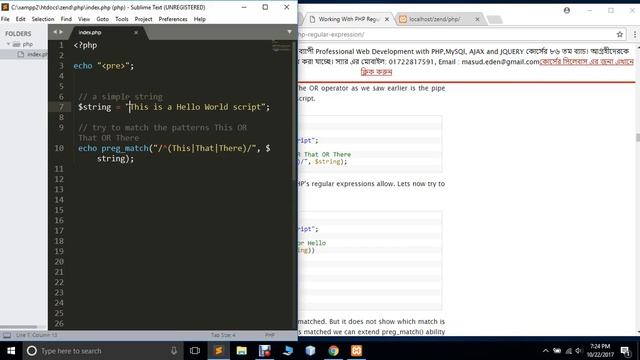Screen dimensions: 640x360
Task: Click the microphone icon in search box
Action: coord(174,351)
